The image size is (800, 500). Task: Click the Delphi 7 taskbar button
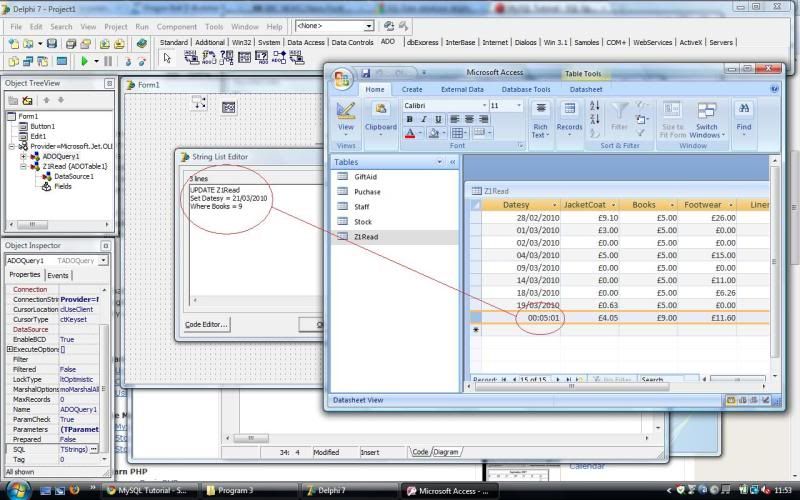(x=349, y=490)
